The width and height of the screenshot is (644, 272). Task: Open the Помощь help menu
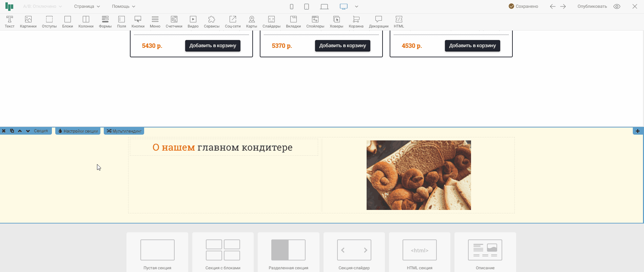click(x=123, y=6)
